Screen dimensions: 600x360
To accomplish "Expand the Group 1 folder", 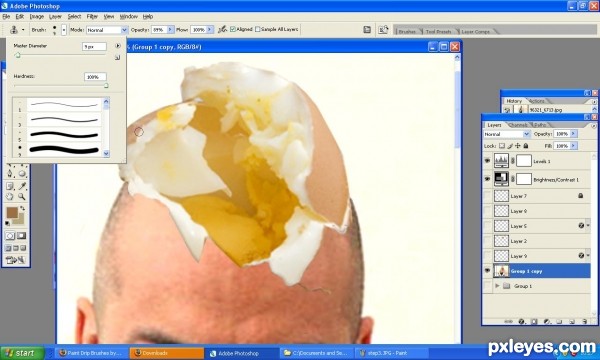I will tap(497, 286).
